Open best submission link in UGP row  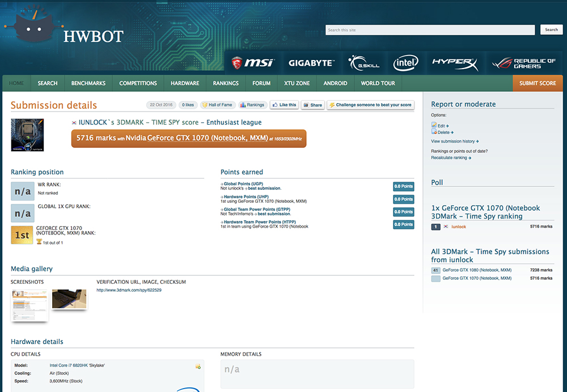point(264,188)
